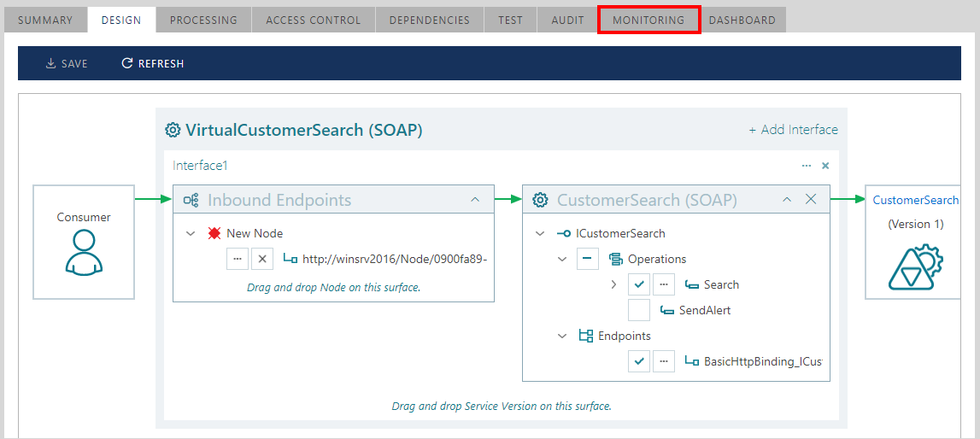This screenshot has width=980, height=439.
Task: Toggle the Operations tri-state checkbox
Action: 588,259
